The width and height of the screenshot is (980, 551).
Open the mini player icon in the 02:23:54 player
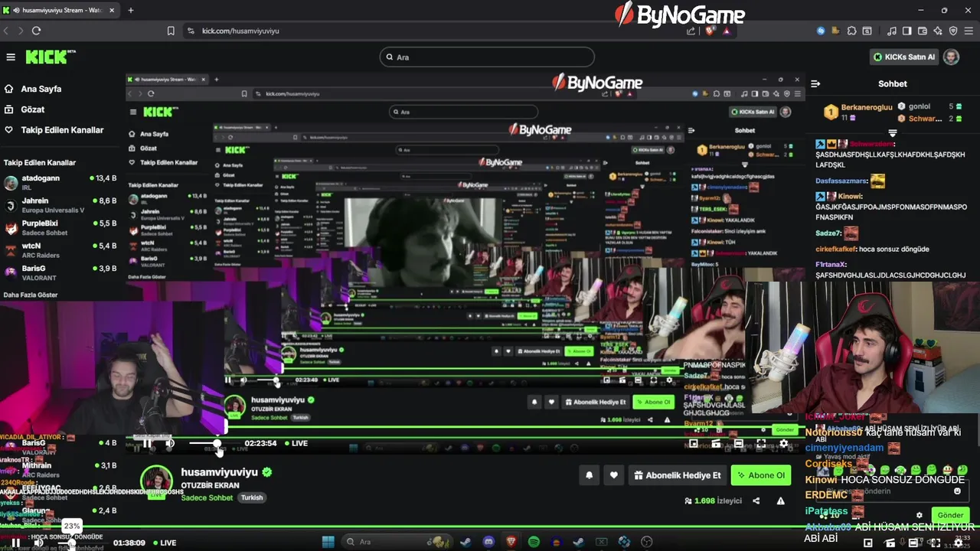point(694,443)
